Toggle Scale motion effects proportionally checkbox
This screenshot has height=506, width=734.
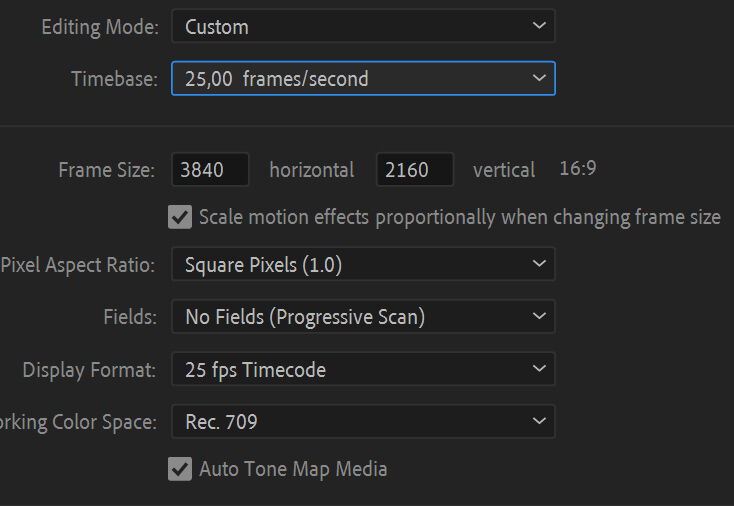180,217
